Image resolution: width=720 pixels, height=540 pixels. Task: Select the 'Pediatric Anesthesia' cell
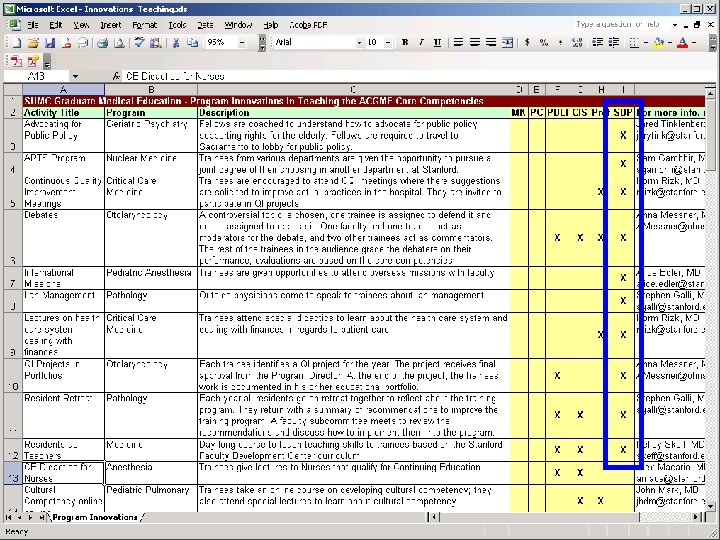click(151, 278)
